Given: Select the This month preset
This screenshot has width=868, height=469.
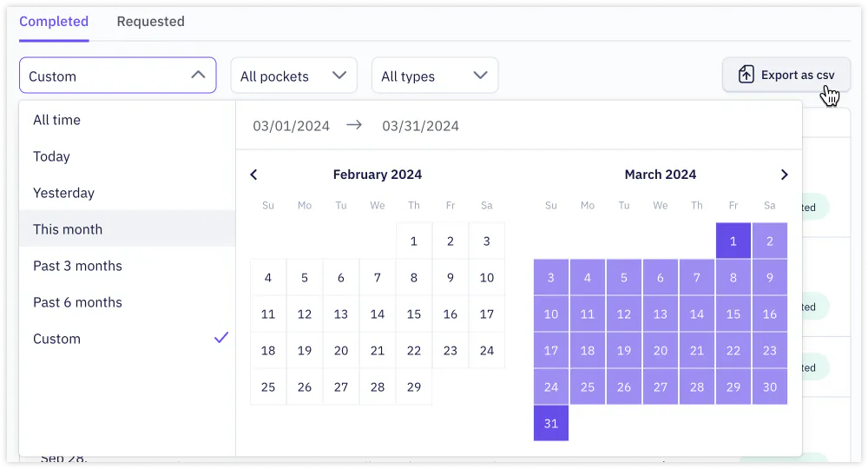Looking at the screenshot, I should pos(128,229).
